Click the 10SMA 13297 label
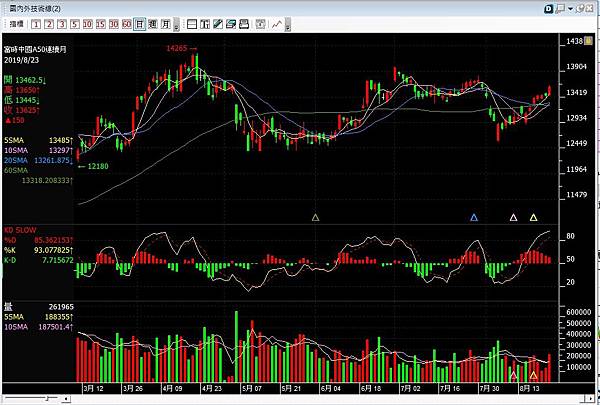Screen dimensions: 600x405 (39, 150)
